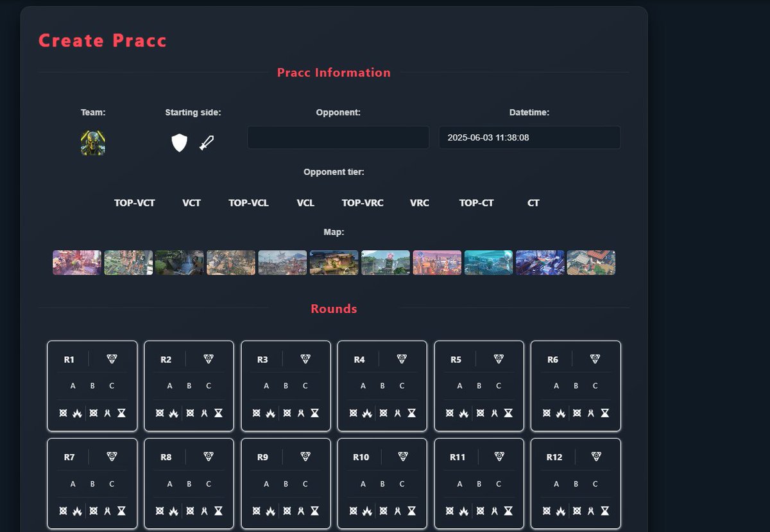Click the Starting side label
Viewport: 770px width, 532px height.
click(x=193, y=112)
